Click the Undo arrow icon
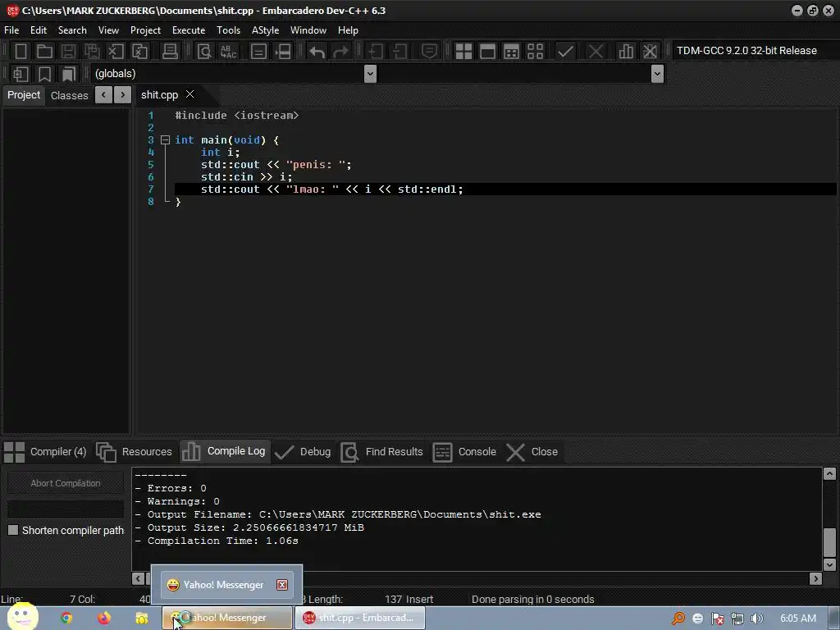 [317, 52]
